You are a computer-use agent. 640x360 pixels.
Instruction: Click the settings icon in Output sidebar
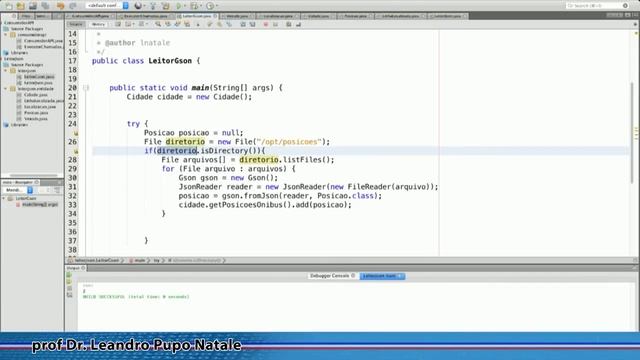click(69, 295)
